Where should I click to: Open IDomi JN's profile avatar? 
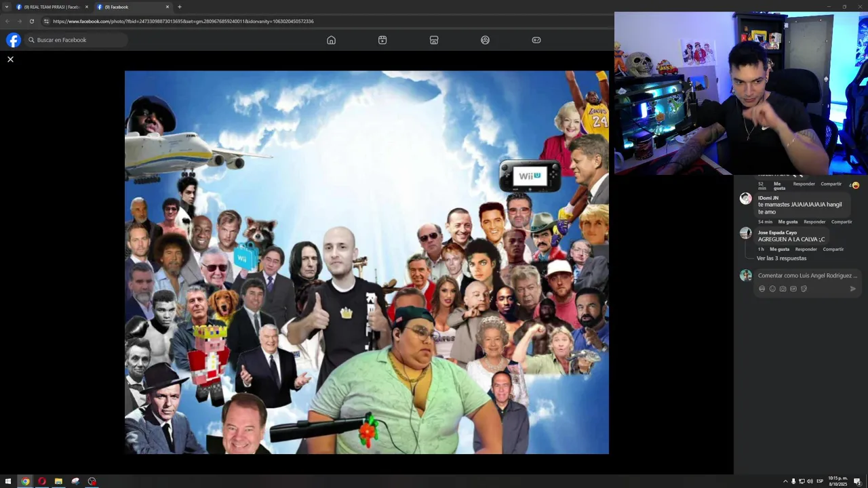pos(746,199)
